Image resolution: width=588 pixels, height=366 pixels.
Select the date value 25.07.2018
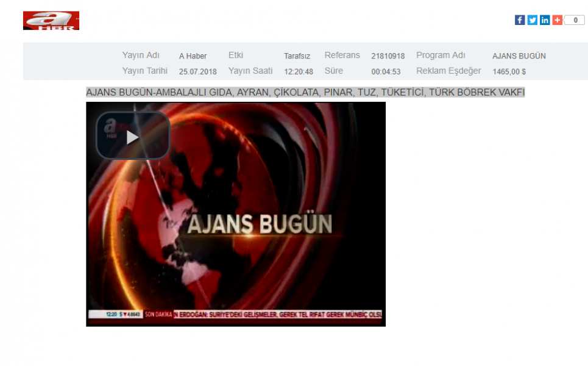[x=197, y=71]
